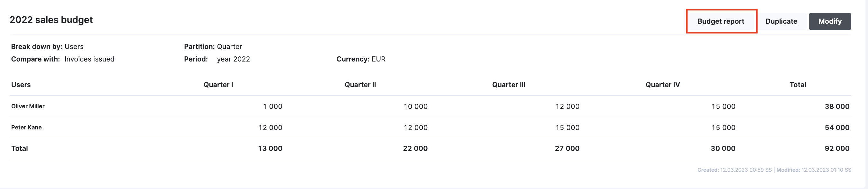Screen dimensions: 868x189
Task: Click the Quarter III column header
Action: tap(509, 85)
